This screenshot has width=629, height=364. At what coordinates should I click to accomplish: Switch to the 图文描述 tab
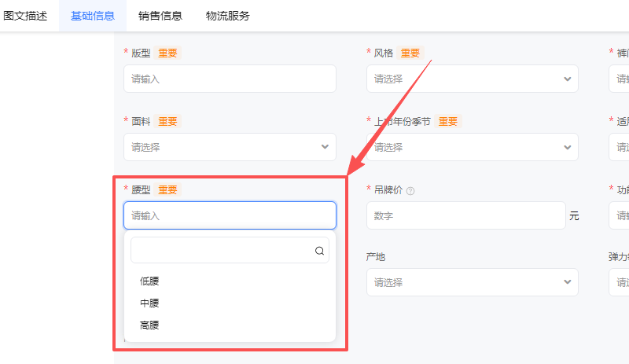tap(24, 16)
